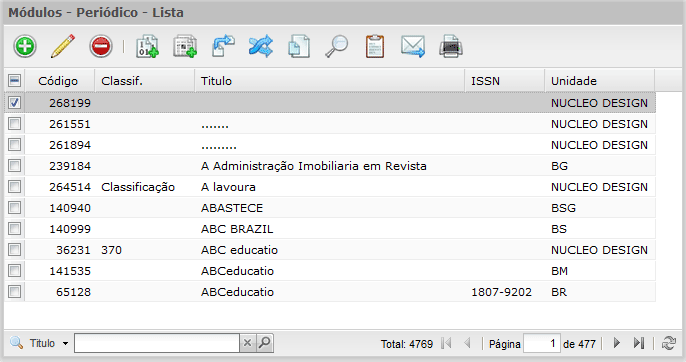Click the duplicate pages copy icon

coord(299,46)
